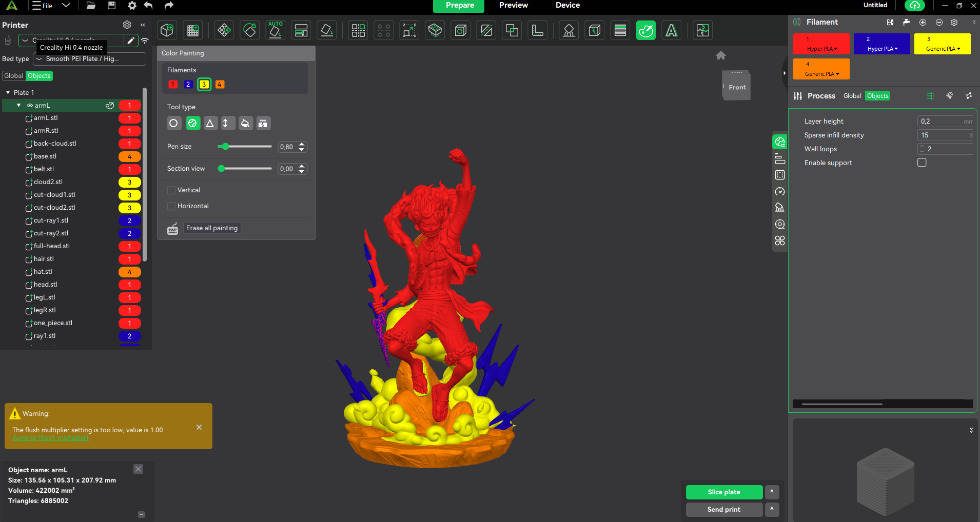Viewport: 980px width, 522px height.
Task: Toggle visibility eye of armL object
Action: 30,106
